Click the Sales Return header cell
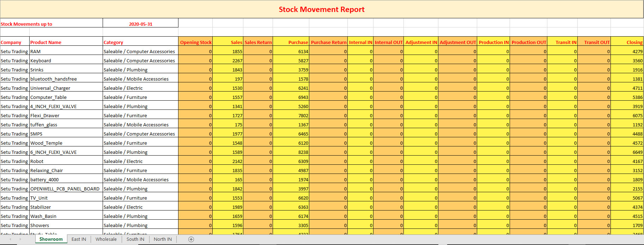Viewport: 644px width, 245px height. click(x=258, y=41)
